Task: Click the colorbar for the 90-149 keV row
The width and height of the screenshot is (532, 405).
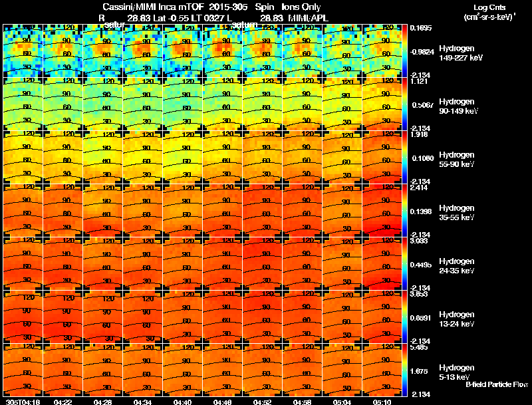Action: [x=404, y=104]
